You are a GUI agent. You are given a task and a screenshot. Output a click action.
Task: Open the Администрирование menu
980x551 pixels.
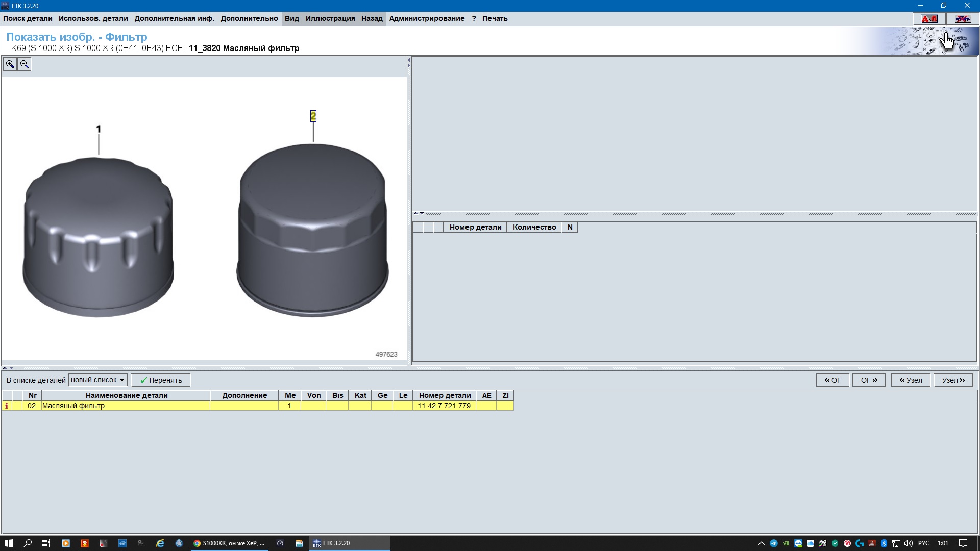pyautogui.click(x=427, y=18)
